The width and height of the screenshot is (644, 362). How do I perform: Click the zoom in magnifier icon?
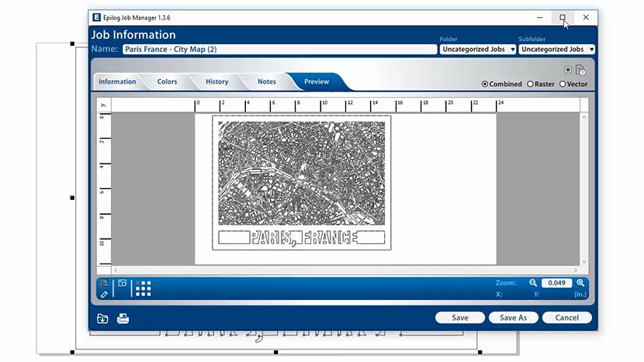pyautogui.click(x=580, y=283)
